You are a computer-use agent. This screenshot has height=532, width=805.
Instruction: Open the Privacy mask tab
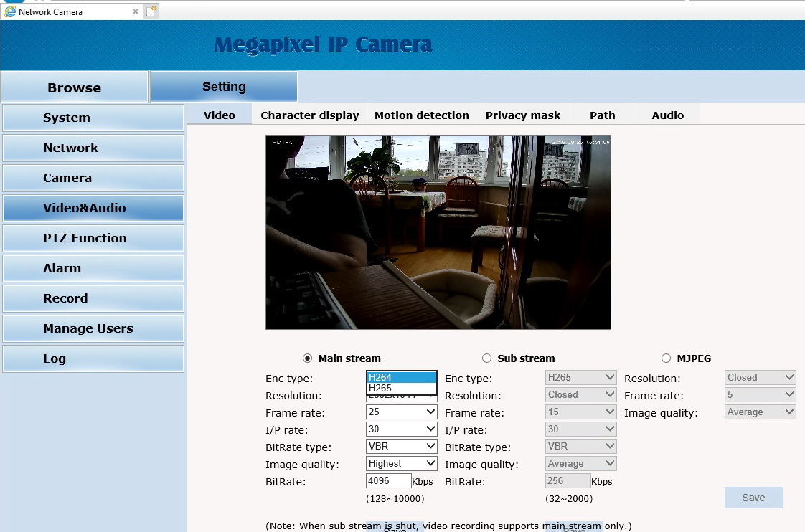pyautogui.click(x=522, y=115)
